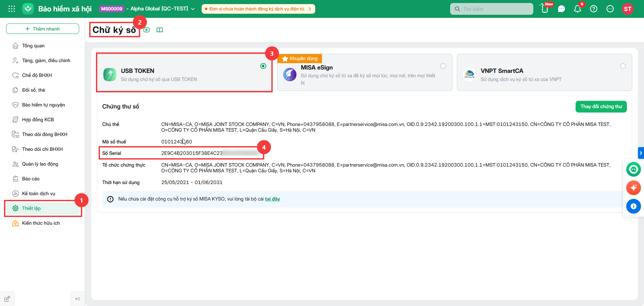Expand the right side panel arrow
Image resolution: width=644 pixels, height=306 pixels.
(641, 153)
